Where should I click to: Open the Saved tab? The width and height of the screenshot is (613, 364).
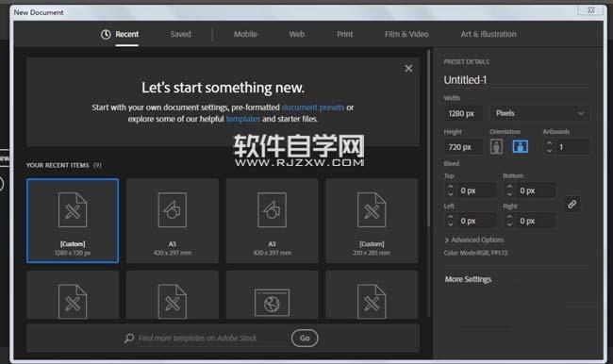(181, 34)
